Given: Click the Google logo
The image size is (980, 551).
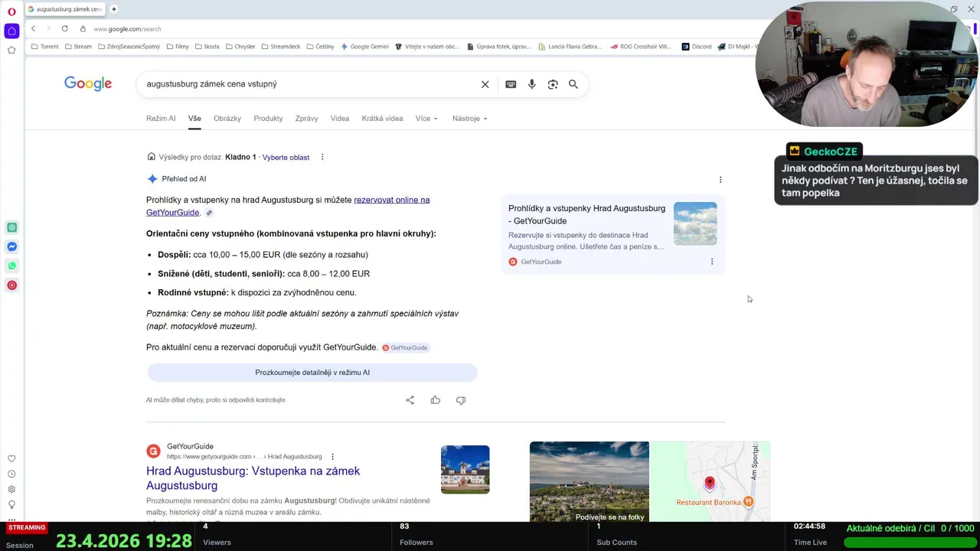Looking at the screenshot, I should (x=88, y=84).
